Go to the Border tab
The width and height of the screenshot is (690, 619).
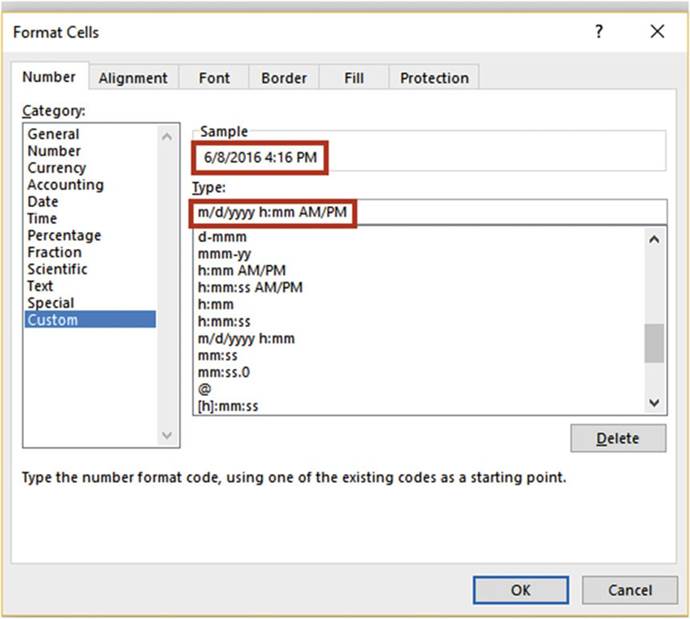pos(283,78)
